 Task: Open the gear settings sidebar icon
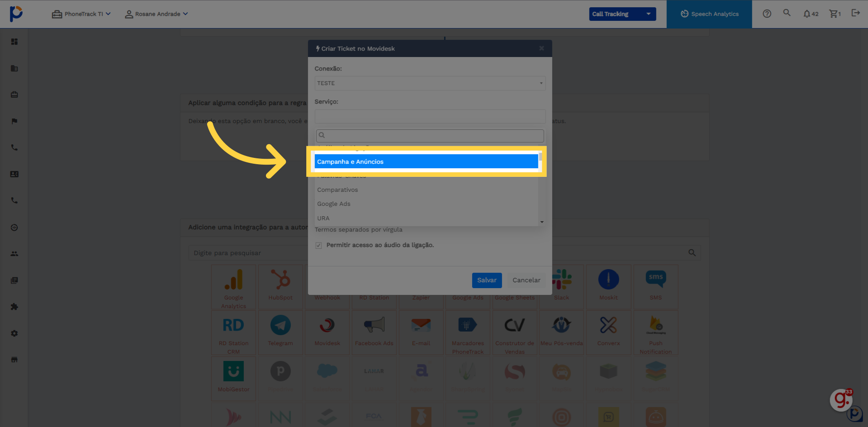tap(14, 333)
